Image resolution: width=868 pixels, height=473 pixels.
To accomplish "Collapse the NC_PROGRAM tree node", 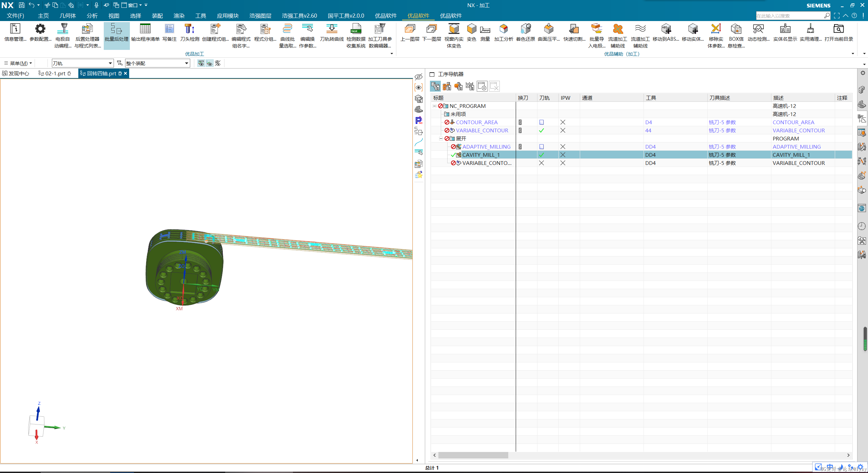I will 434,106.
